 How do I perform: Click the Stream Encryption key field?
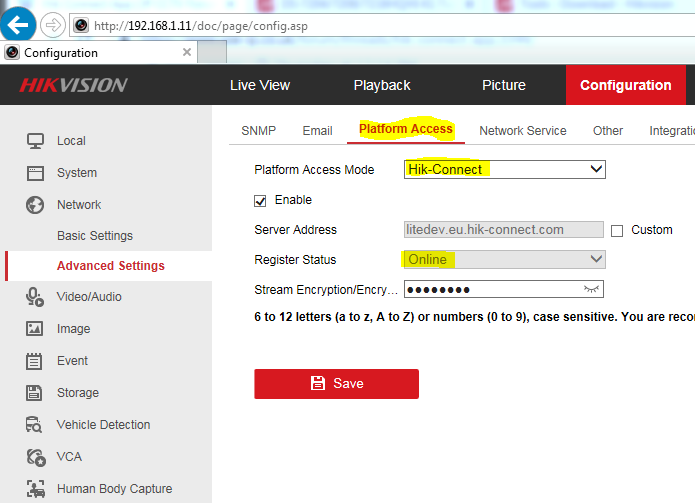(490, 290)
